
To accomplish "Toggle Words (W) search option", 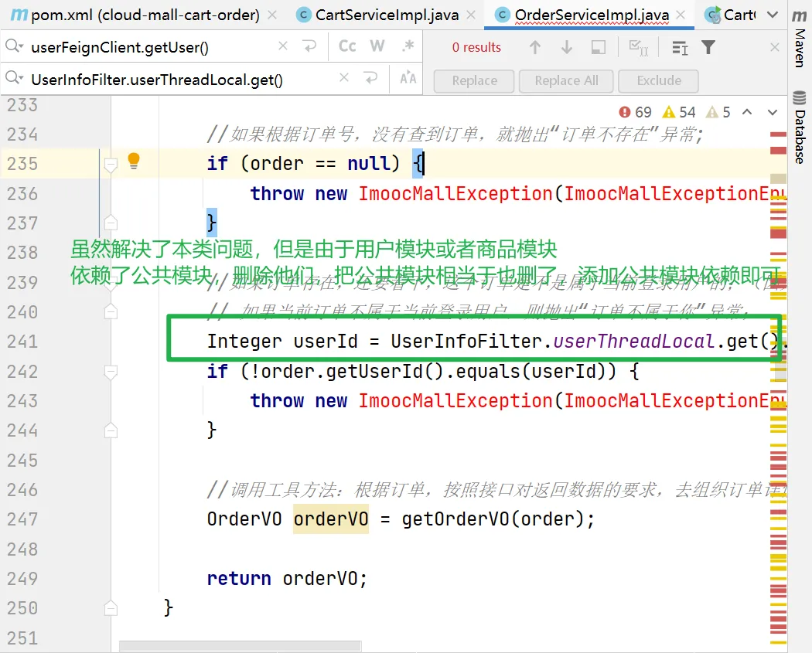I will (x=377, y=46).
